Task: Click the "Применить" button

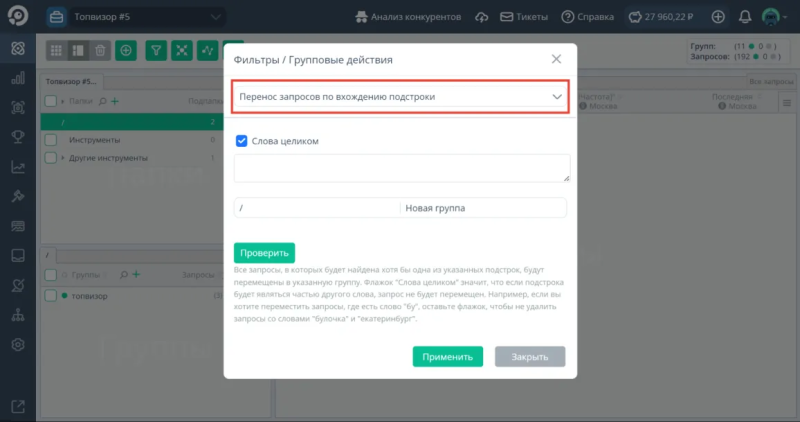Action: pyautogui.click(x=448, y=356)
